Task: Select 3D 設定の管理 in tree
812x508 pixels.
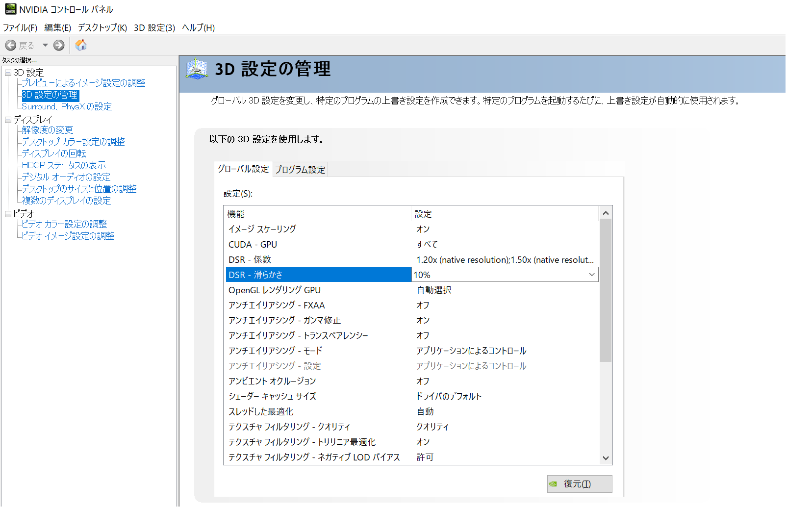Action: click(x=50, y=95)
